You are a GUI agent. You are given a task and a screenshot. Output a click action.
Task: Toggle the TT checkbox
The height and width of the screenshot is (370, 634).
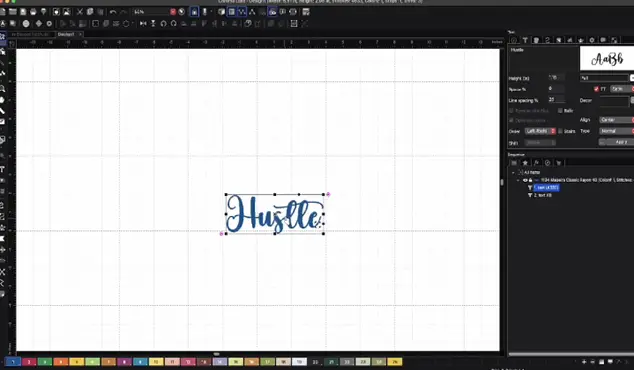596,89
